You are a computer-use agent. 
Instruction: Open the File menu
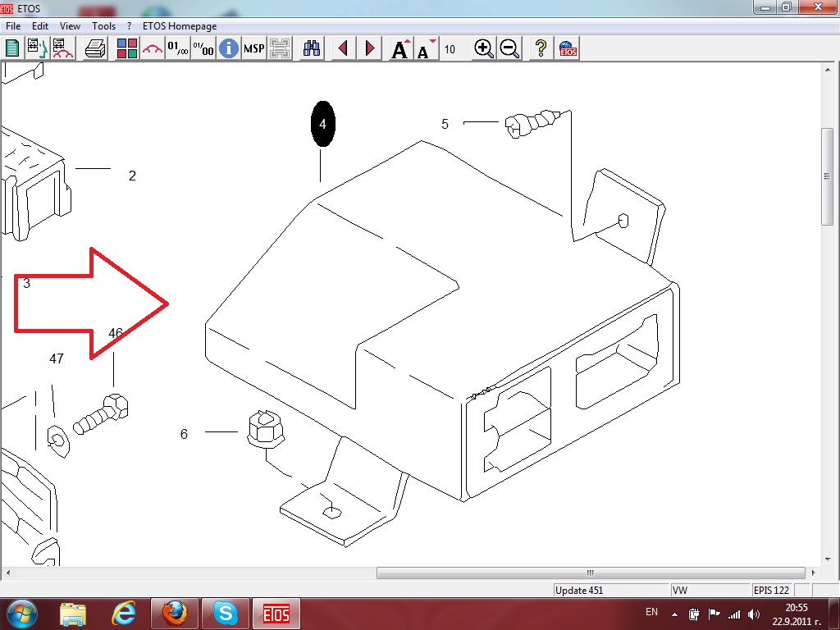[13, 26]
